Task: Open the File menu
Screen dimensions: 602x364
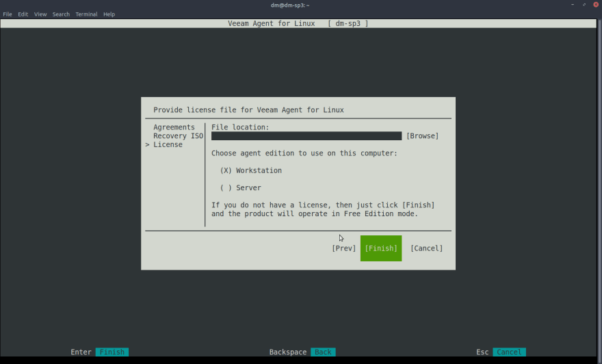Action: click(8, 14)
